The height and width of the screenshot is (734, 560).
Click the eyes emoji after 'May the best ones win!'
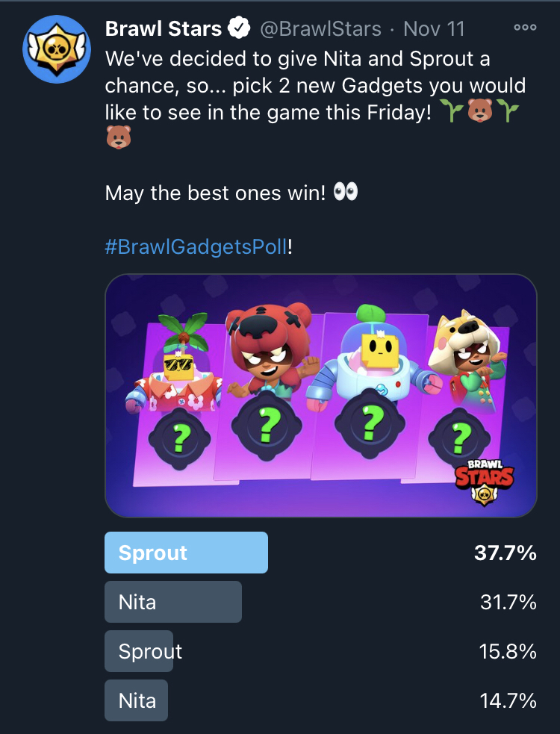click(345, 193)
